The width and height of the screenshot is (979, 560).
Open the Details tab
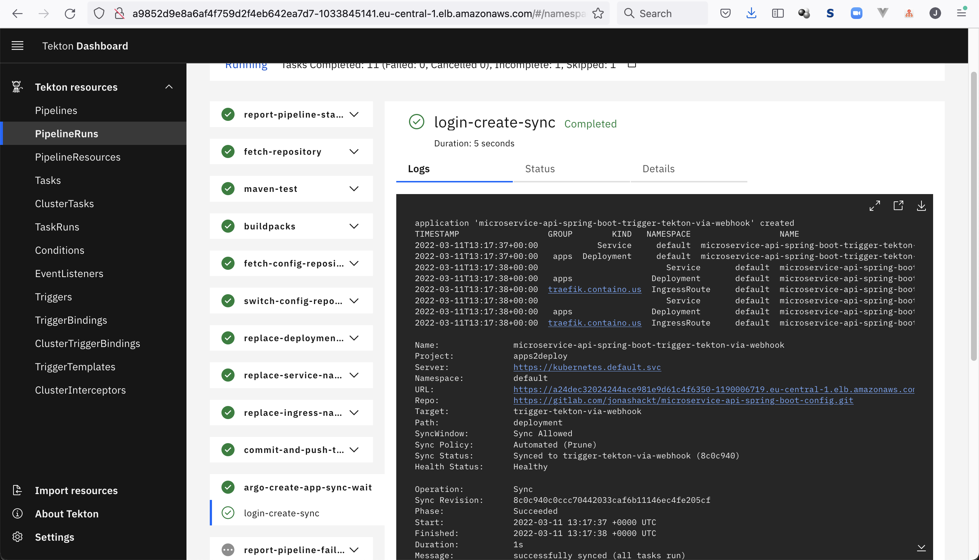coord(658,169)
